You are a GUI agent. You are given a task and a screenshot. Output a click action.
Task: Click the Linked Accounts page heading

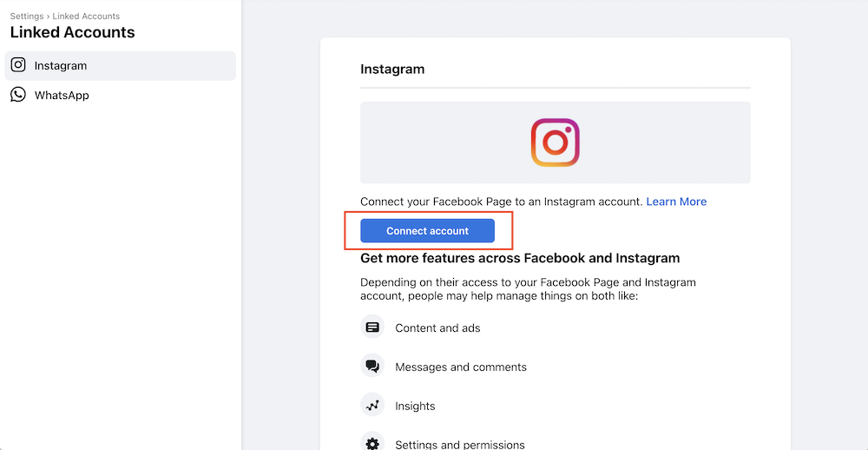click(x=73, y=32)
